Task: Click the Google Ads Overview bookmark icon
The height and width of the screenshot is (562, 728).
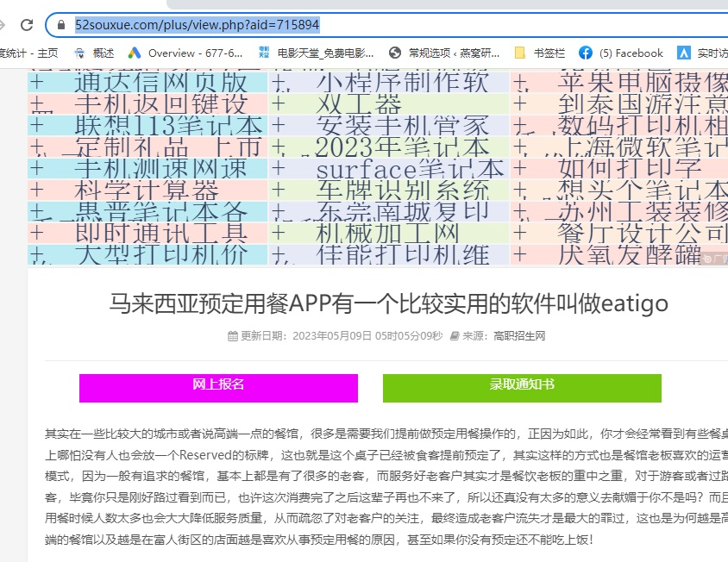Action: pos(135,53)
